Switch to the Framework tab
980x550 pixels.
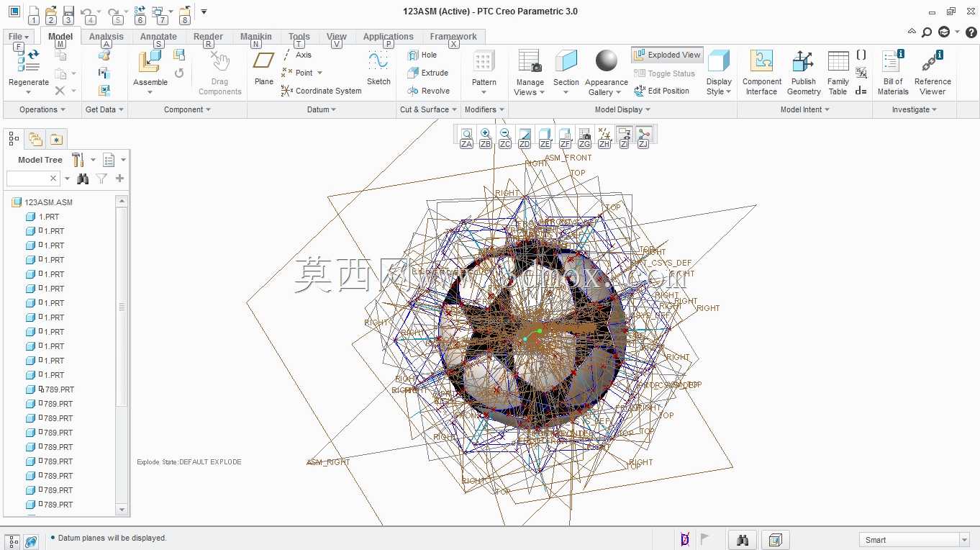pyautogui.click(x=453, y=37)
